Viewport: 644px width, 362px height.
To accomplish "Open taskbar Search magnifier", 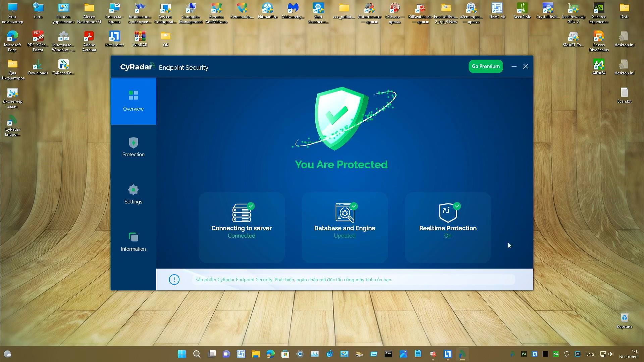I will tap(197, 354).
